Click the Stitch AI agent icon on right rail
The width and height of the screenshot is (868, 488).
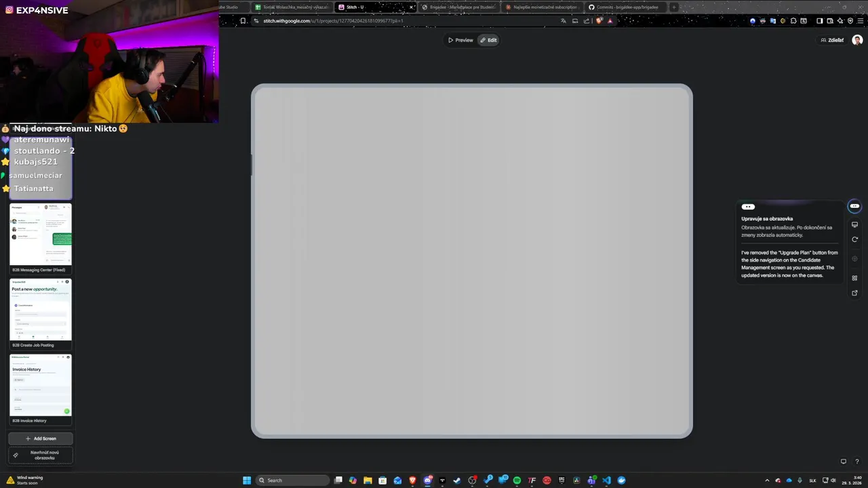coord(854,206)
